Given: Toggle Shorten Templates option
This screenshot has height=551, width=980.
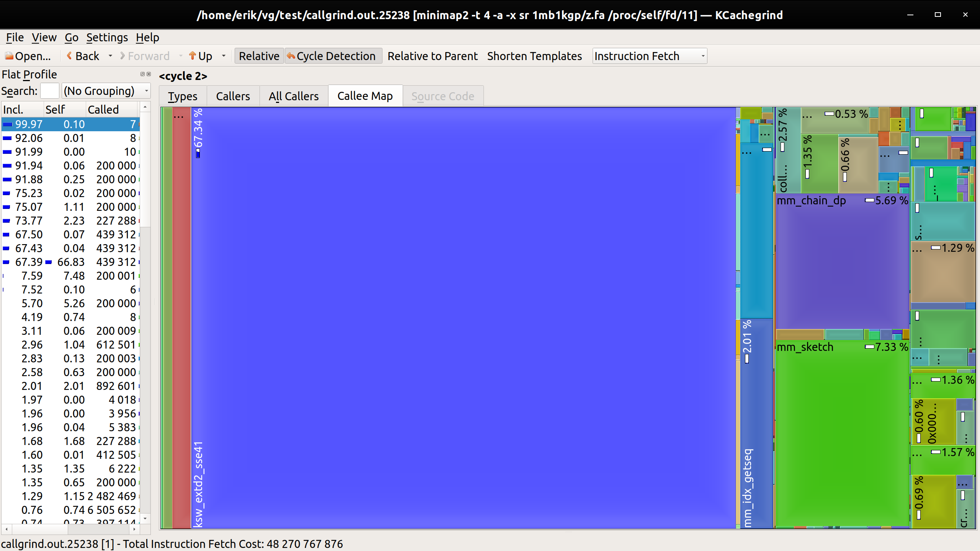Looking at the screenshot, I should tap(534, 56).
